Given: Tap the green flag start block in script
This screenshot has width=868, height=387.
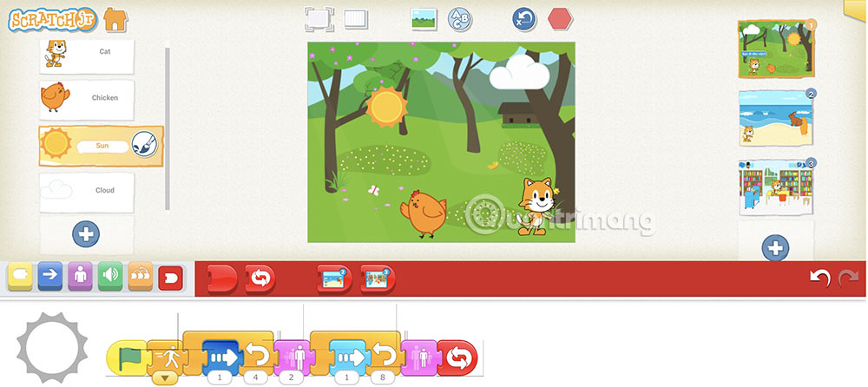Looking at the screenshot, I should coord(126,357).
